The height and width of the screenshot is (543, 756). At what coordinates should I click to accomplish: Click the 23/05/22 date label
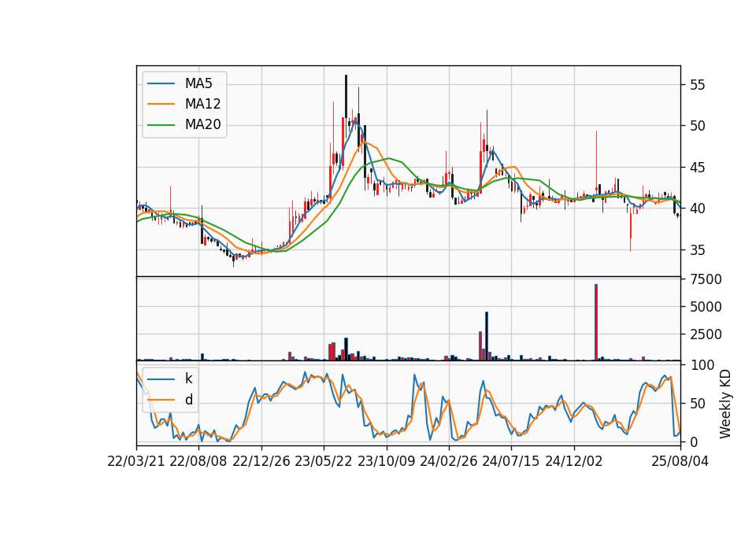[x=324, y=462]
